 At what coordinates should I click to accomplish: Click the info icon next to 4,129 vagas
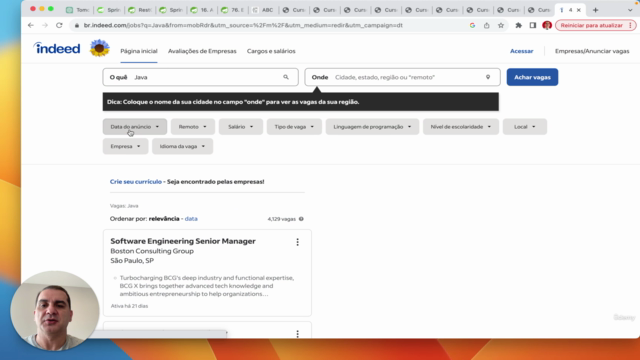301,219
